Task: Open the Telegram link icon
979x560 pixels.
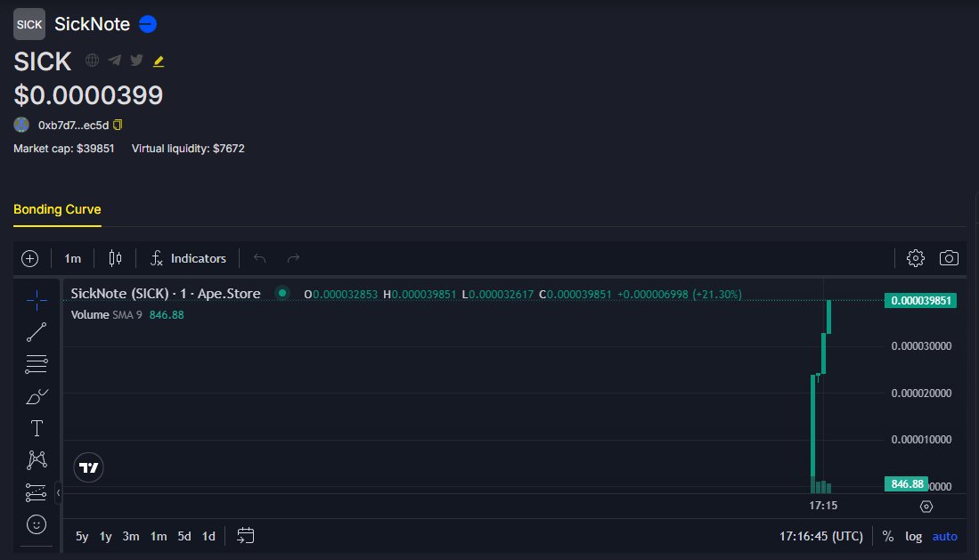Action: [x=114, y=61]
